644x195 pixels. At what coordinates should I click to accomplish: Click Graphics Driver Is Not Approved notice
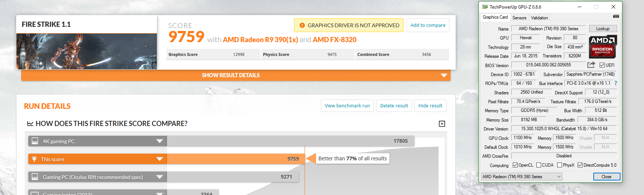click(x=349, y=25)
